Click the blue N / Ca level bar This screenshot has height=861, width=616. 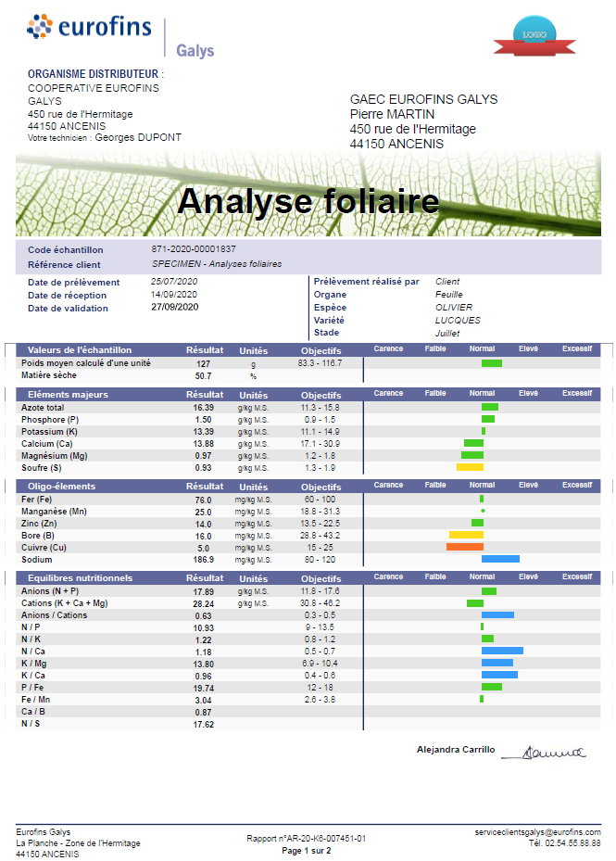coord(502,651)
